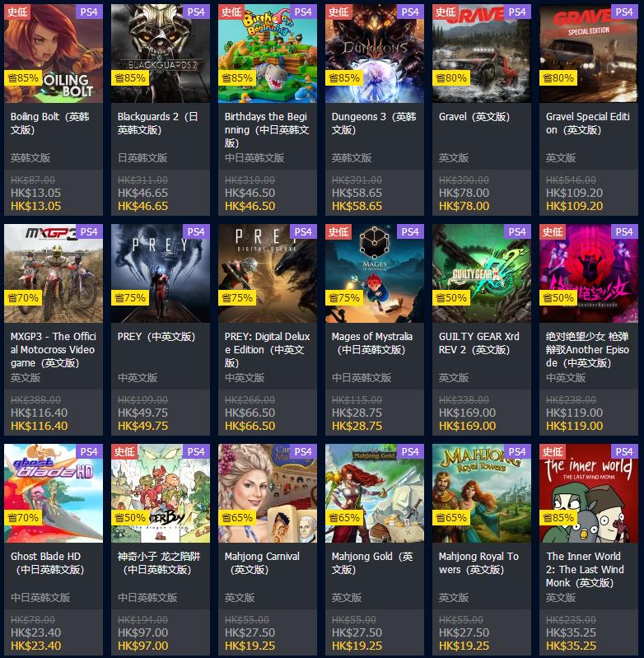
Task: Open the PREY: Digital Deluxe Edition title
Action: tap(267, 349)
